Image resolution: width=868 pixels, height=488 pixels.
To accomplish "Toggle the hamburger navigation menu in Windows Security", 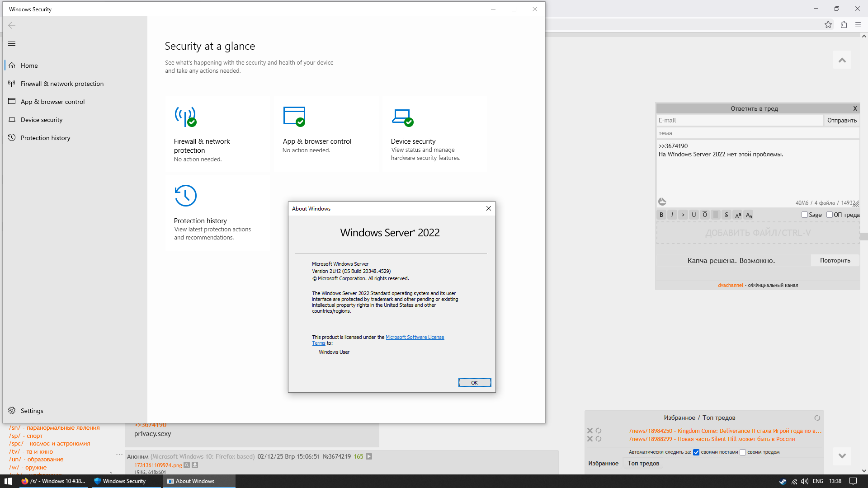I will [x=12, y=44].
